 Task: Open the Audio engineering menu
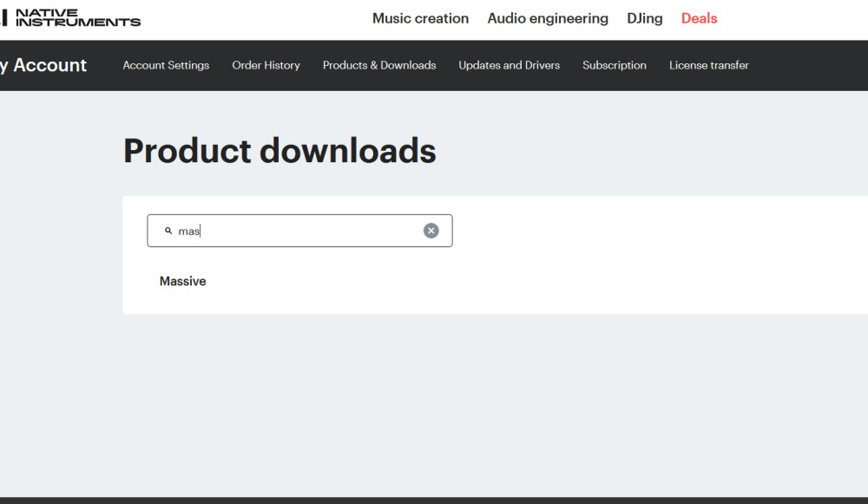[548, 18]
